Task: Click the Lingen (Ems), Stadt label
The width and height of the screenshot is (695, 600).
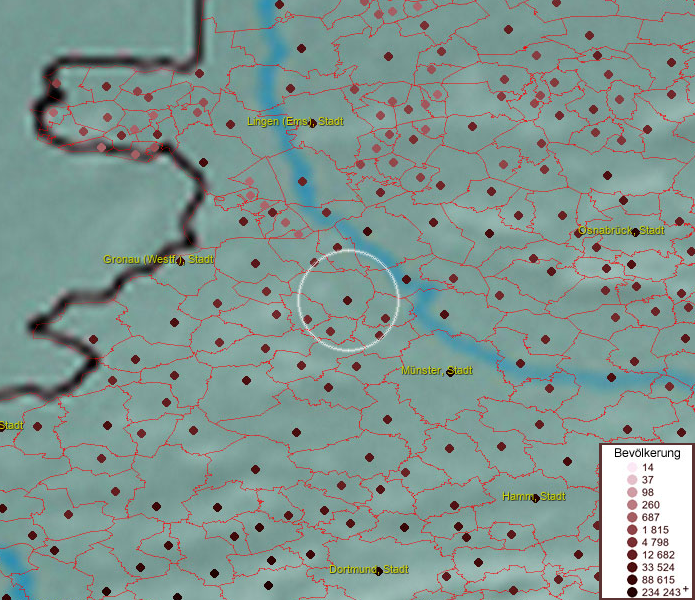Action: (x=295, y=121)
